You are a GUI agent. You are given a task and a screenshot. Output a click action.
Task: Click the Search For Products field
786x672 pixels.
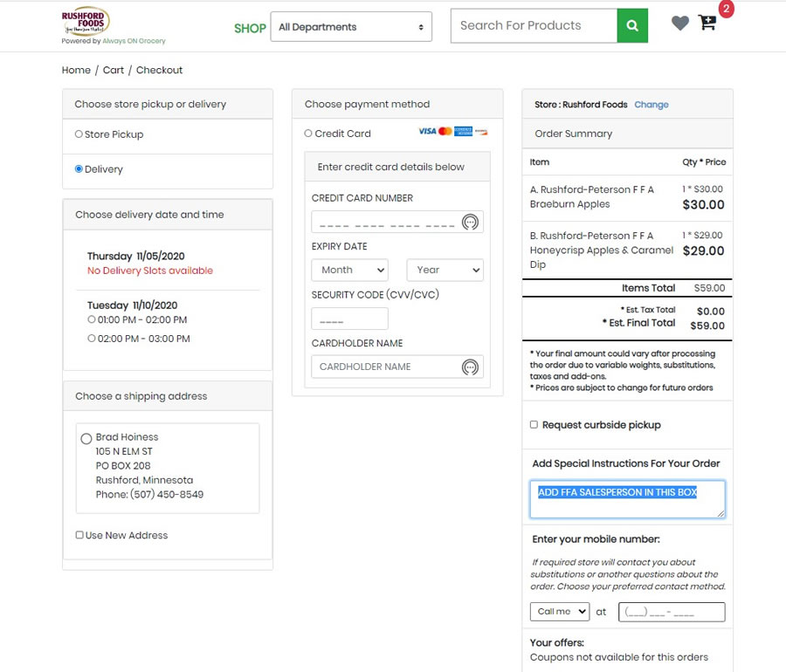pyautogui.click(x=534, y=25)
